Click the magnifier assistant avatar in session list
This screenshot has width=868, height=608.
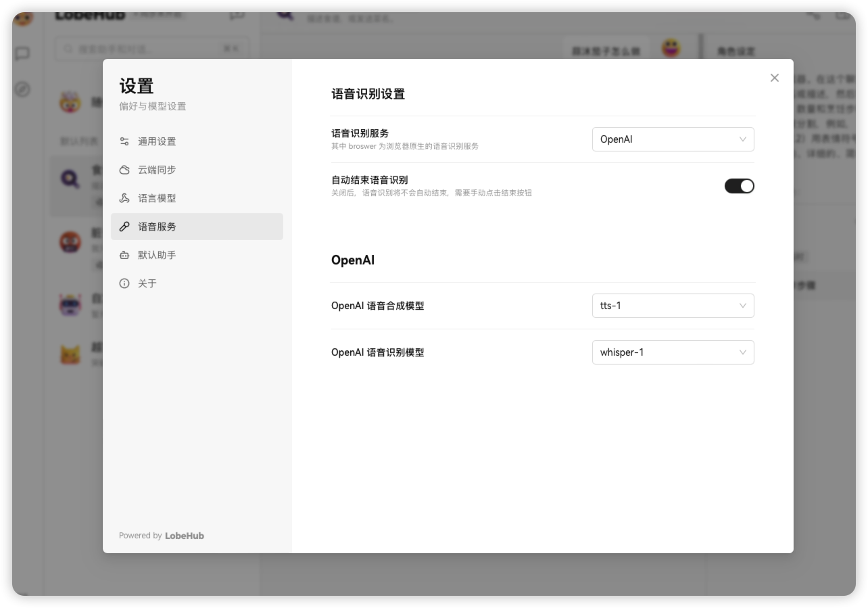pyautogui.click(x=70, y=177)
